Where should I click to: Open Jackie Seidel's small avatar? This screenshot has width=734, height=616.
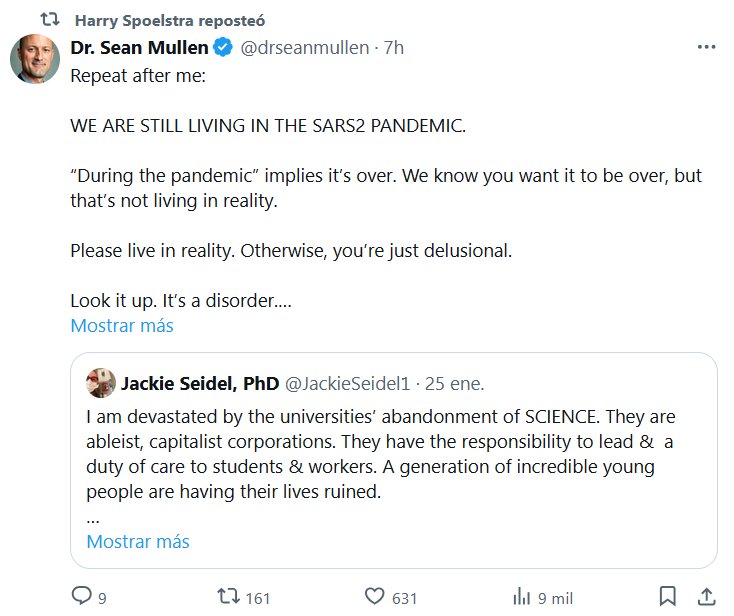[100, 383]
